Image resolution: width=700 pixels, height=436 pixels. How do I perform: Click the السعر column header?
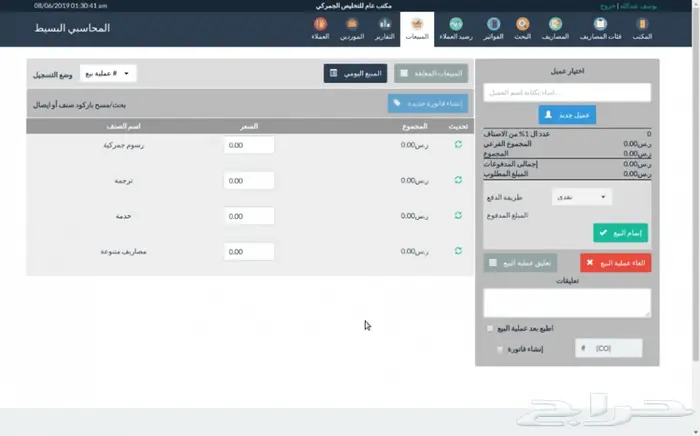[x=249, y=126]
